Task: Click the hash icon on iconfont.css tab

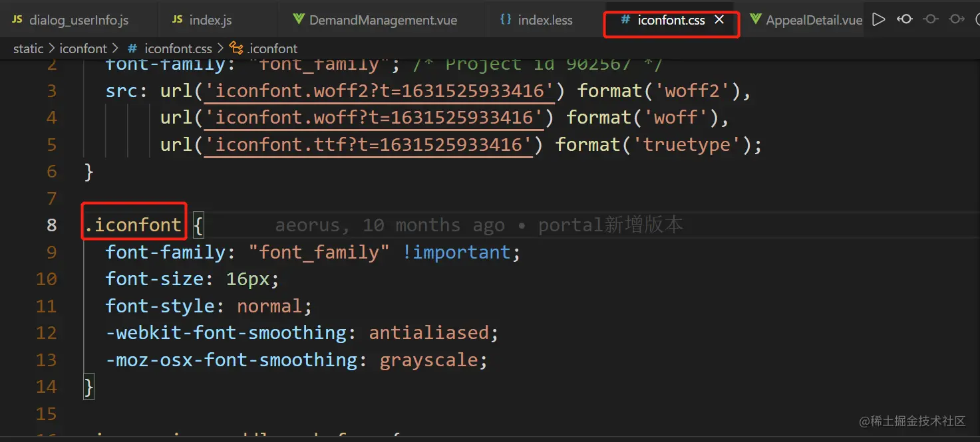Action: click(x=625, y=20)
